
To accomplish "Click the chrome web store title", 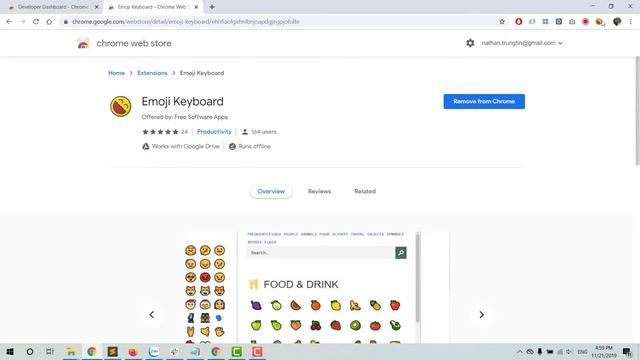I will [134, 43].
